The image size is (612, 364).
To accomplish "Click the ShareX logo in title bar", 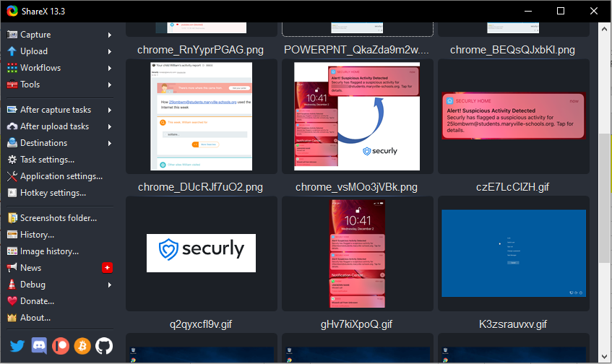I will click(12, 11).
